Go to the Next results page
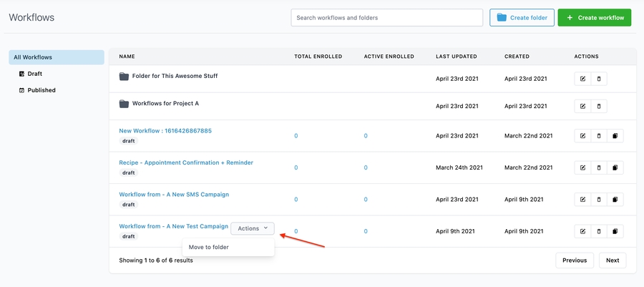 [x=613, y=261]
